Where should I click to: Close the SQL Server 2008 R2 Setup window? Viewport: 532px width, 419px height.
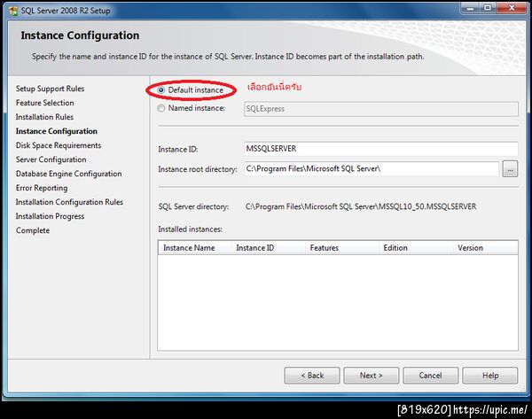tap(512, 8)
